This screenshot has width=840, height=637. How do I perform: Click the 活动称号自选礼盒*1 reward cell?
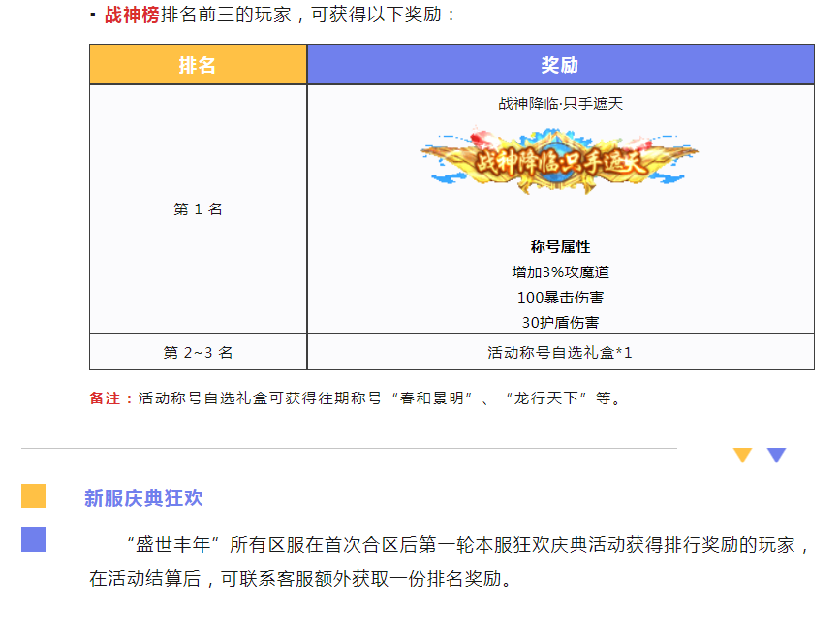coord(560,352)
